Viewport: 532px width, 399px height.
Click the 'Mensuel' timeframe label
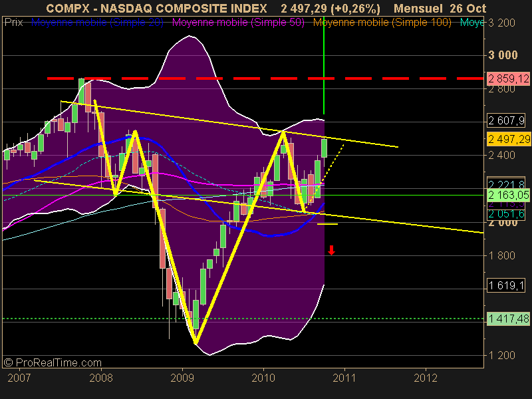click(418, 8)
